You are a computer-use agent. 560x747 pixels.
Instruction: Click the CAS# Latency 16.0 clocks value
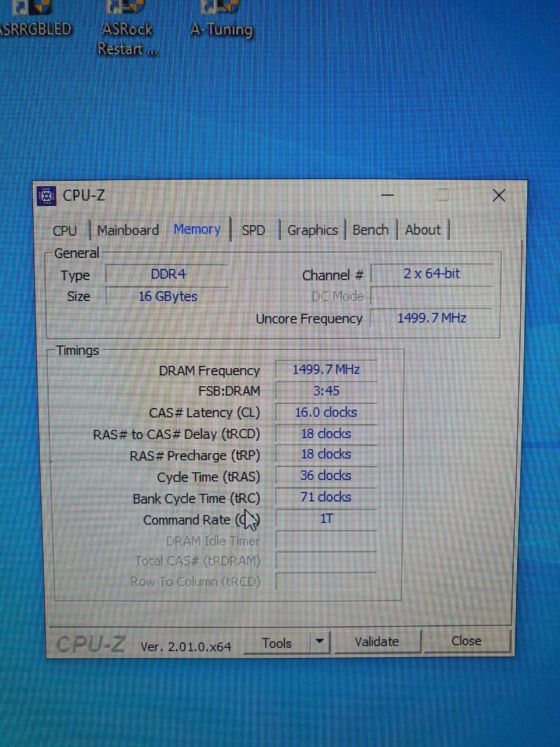(x=326, y=413)
